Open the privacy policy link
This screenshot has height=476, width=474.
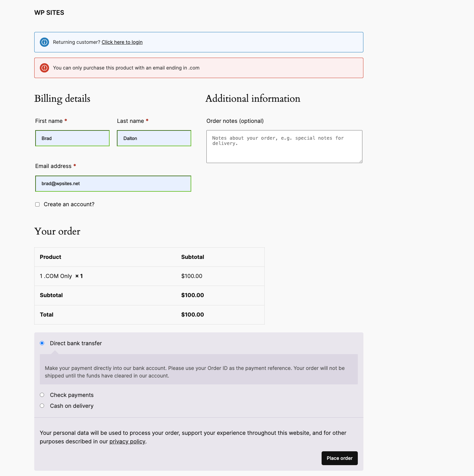point(127,441)
